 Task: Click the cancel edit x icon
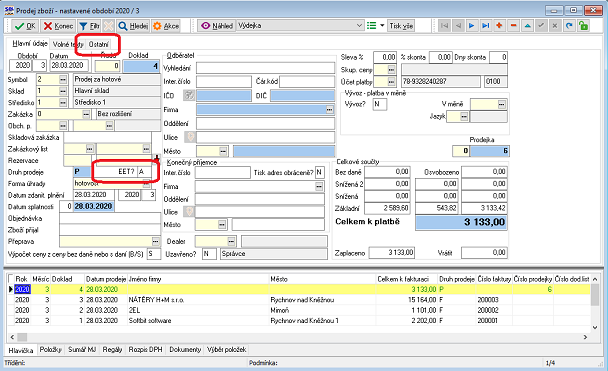(x=555, y=26)
